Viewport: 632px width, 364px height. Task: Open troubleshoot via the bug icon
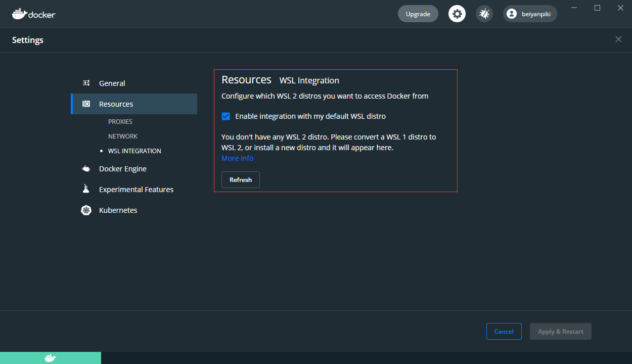pos(484,14)
